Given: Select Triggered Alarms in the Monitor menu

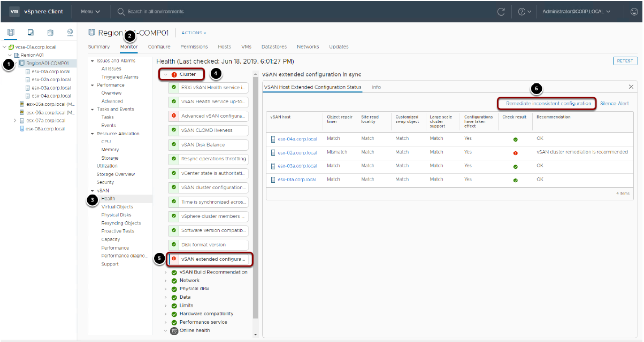Looking at the screenshot, I should [x=120, y=77].
